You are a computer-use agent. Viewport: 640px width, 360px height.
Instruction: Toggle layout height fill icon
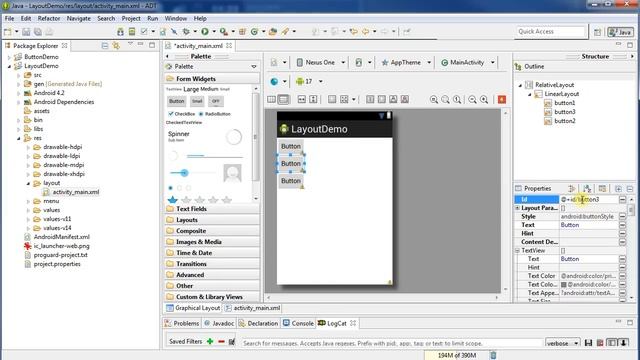click(x=313, y=100)
